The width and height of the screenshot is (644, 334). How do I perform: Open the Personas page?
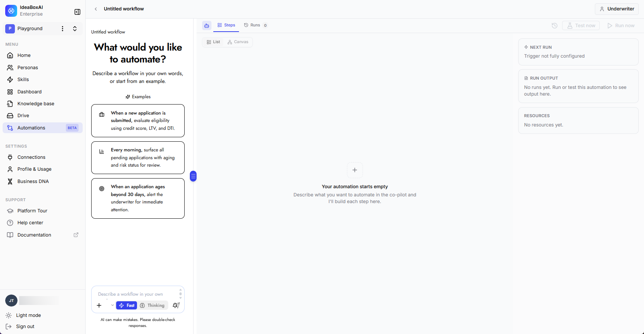pyautogui.click(x=42, y=68)
